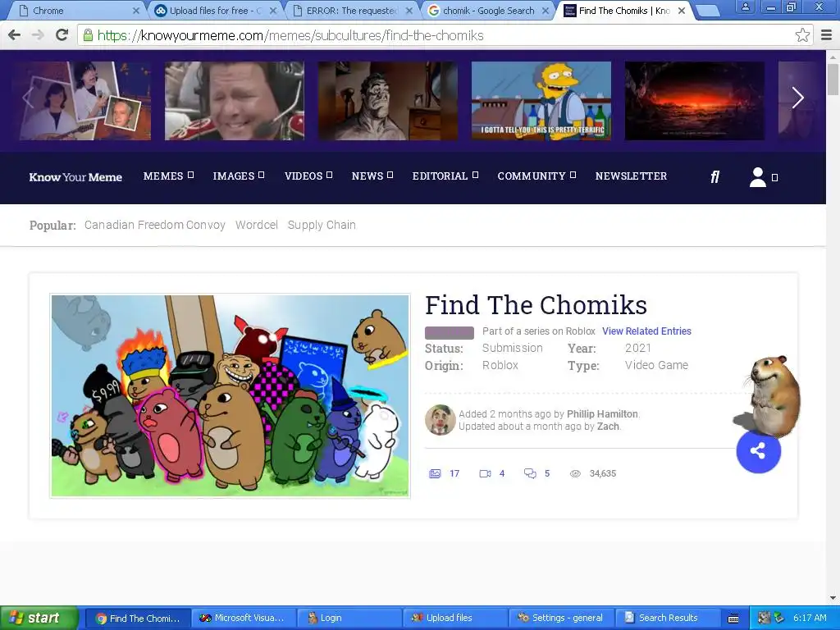
Task: Open Zach's profile link
Action: 608,427
